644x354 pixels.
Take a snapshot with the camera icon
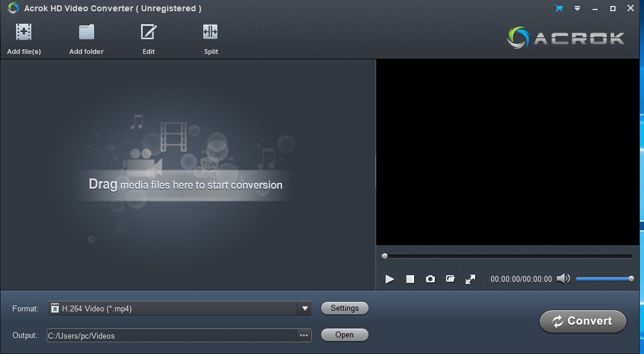[x=430, y=279]
